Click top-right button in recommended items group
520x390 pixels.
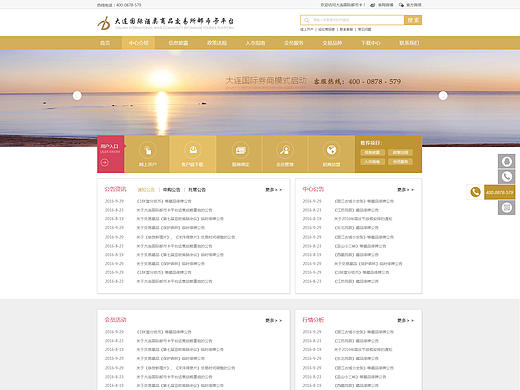tap(400, 152)
